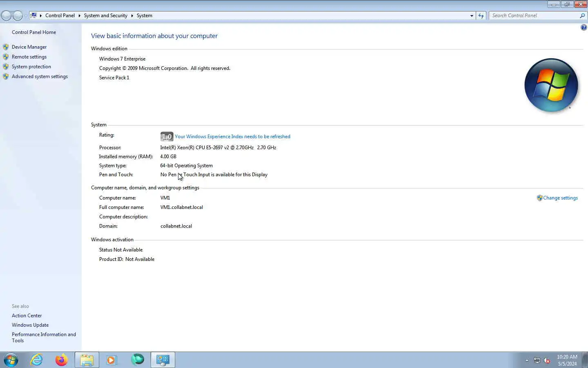
Task: Launch Firefox from taskbar
Action: [62, 360]
